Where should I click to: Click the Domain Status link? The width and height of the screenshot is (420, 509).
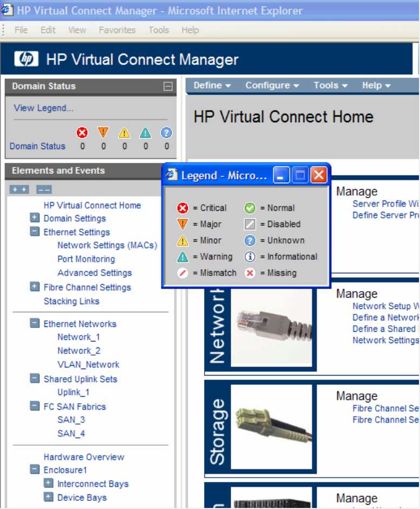[x=38, y=146]
